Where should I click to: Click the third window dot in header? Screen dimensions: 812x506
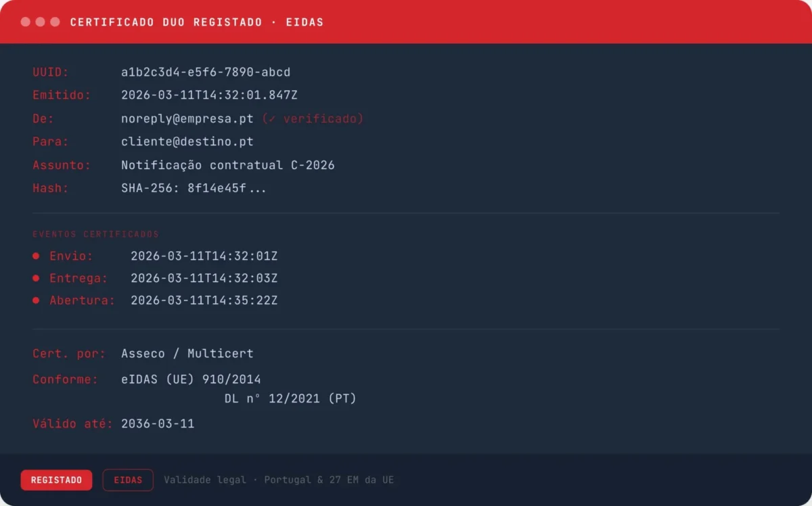point(55,22)
